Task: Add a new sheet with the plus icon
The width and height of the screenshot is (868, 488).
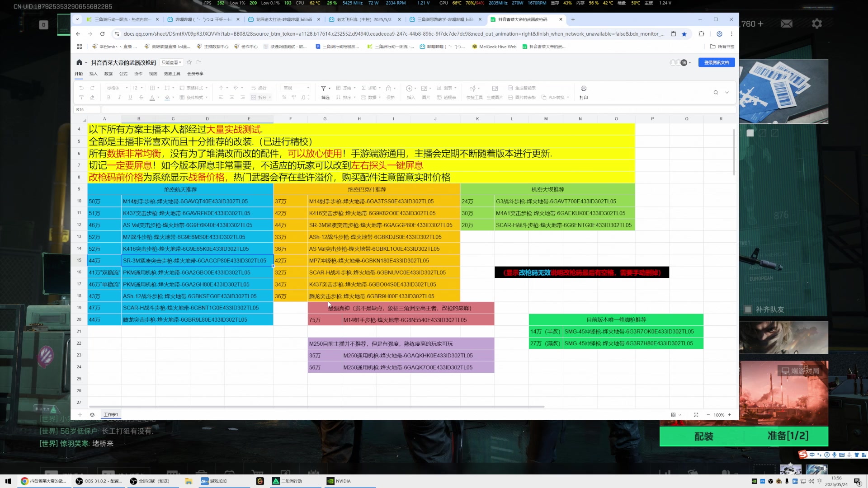Action: (80, 415)
